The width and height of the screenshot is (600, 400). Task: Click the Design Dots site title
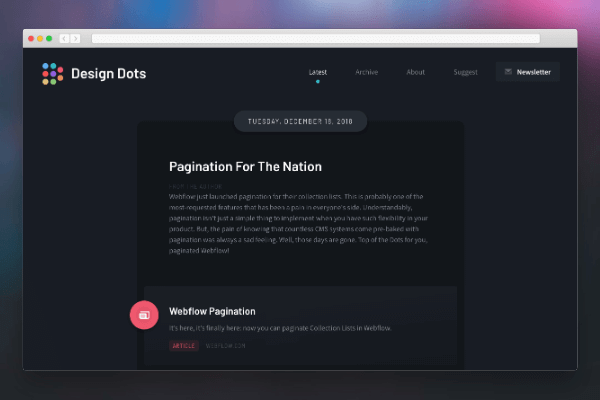point(107,73)
